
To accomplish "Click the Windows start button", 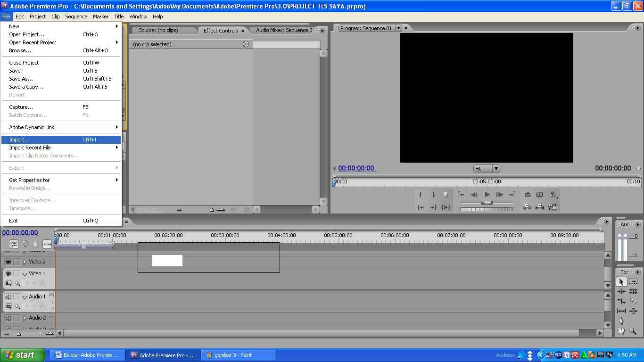I will 23,355.
